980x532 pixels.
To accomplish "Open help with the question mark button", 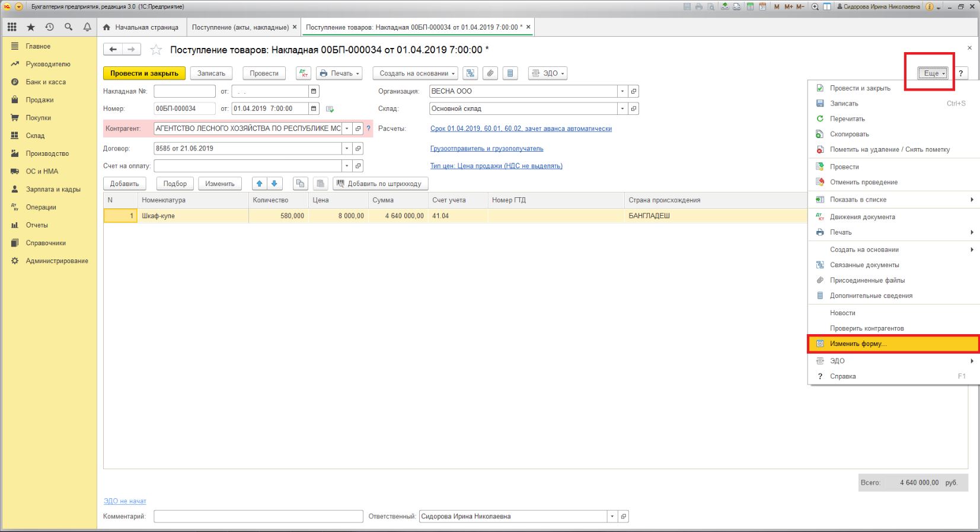I will click(x=960, y=73).
